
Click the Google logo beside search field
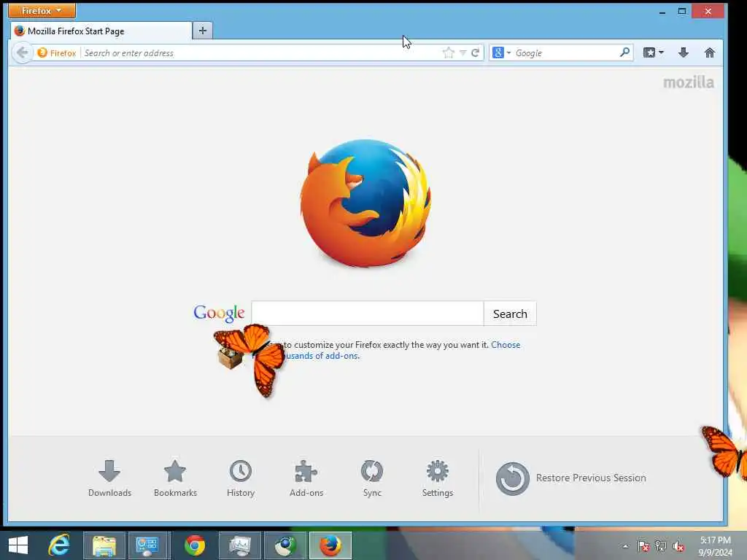pyautogui.click(x=219, y=312)
